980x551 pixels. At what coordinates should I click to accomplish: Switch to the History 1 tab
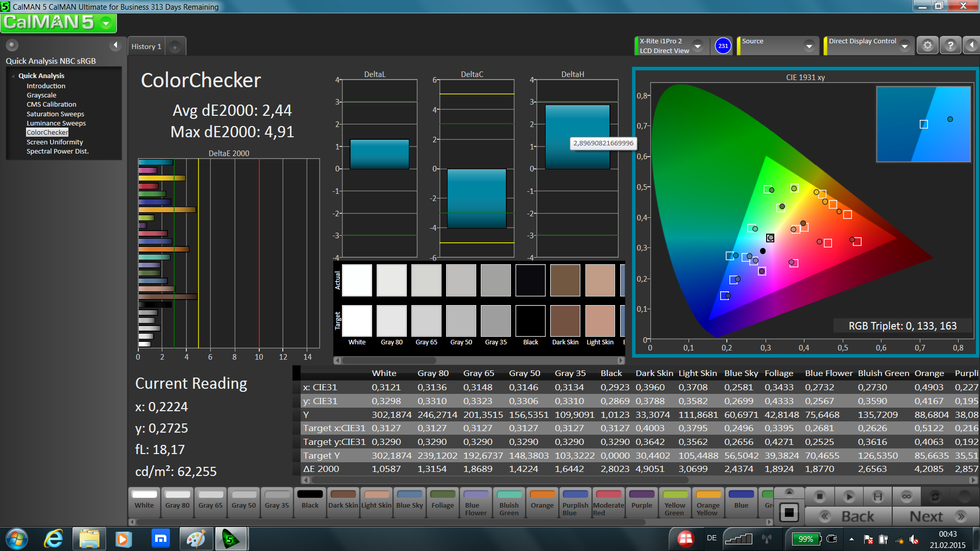(x=146, y=46)
